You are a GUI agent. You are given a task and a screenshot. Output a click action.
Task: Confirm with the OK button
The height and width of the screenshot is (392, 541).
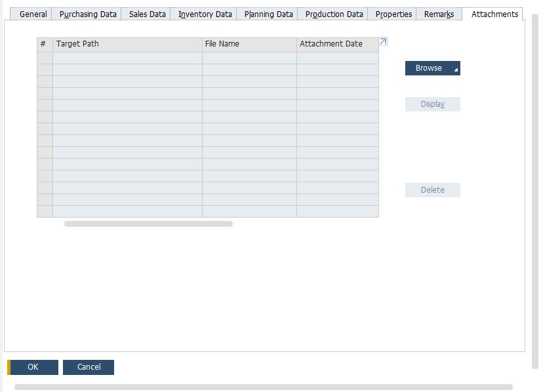tap(33, 367)
